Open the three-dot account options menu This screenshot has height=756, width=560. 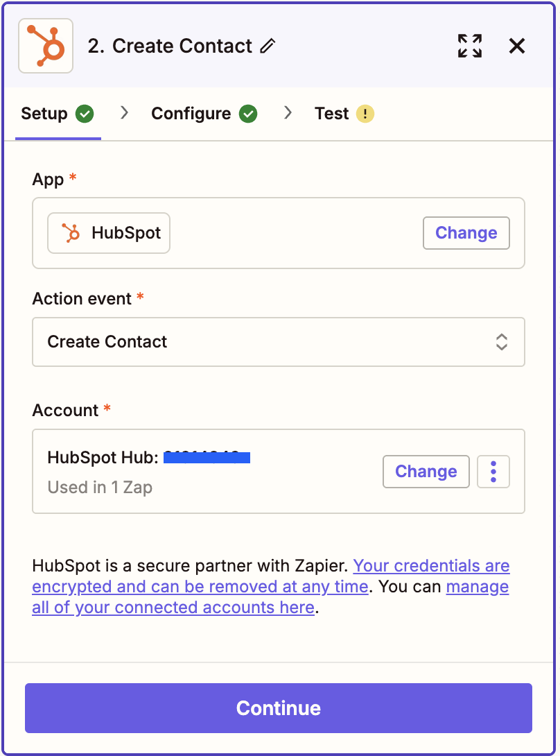[x=493, y=472]
